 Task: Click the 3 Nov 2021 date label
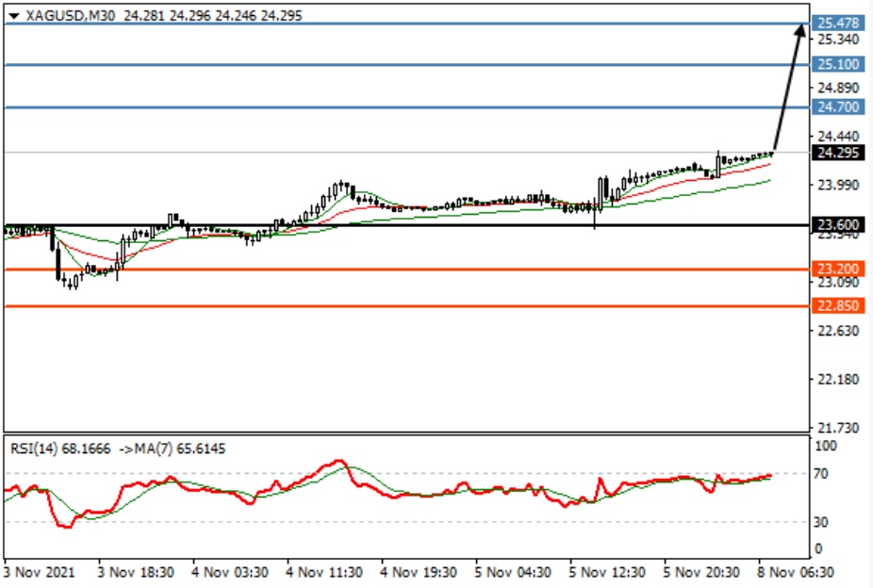(x=40, y=572)
